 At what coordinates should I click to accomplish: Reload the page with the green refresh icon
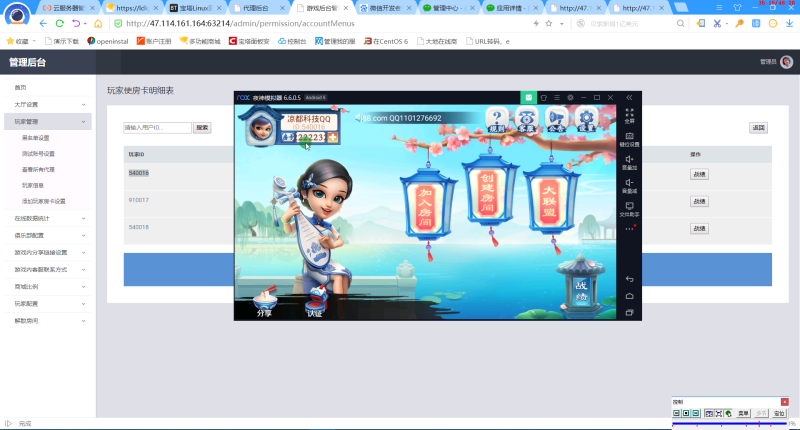pyautogui.click(x=60, y=23)
